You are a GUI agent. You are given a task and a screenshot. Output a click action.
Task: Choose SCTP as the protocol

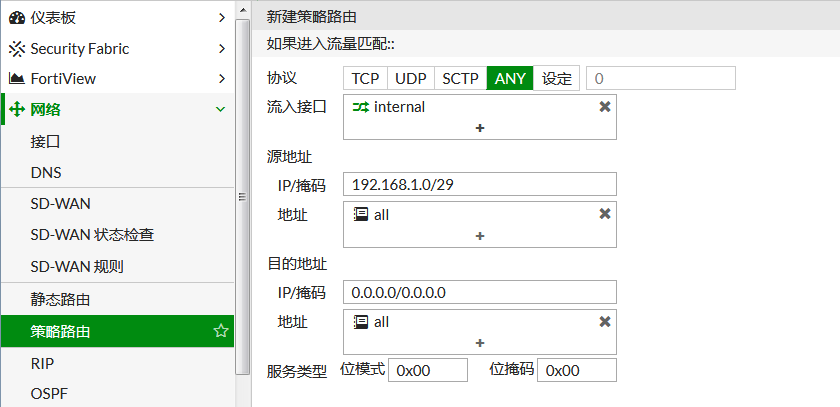click(460, 79)
